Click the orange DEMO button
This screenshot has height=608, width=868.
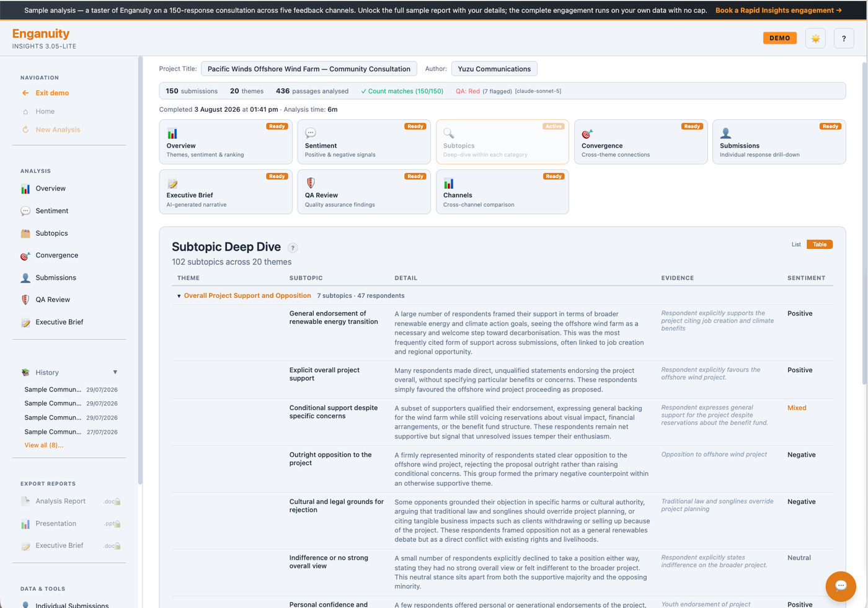[x=780, y=38]
